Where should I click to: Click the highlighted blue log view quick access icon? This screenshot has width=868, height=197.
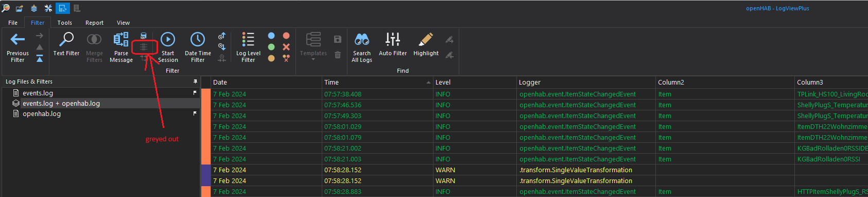pyautogui.click(x=63, y=8)
